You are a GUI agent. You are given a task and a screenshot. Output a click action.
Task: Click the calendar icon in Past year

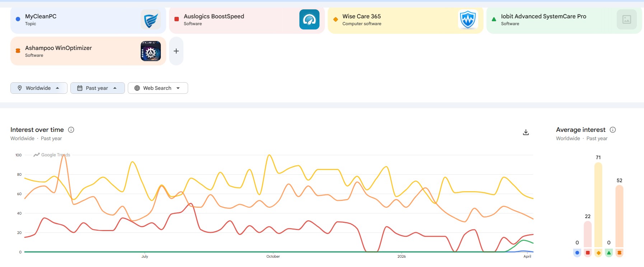coord(80,88)
